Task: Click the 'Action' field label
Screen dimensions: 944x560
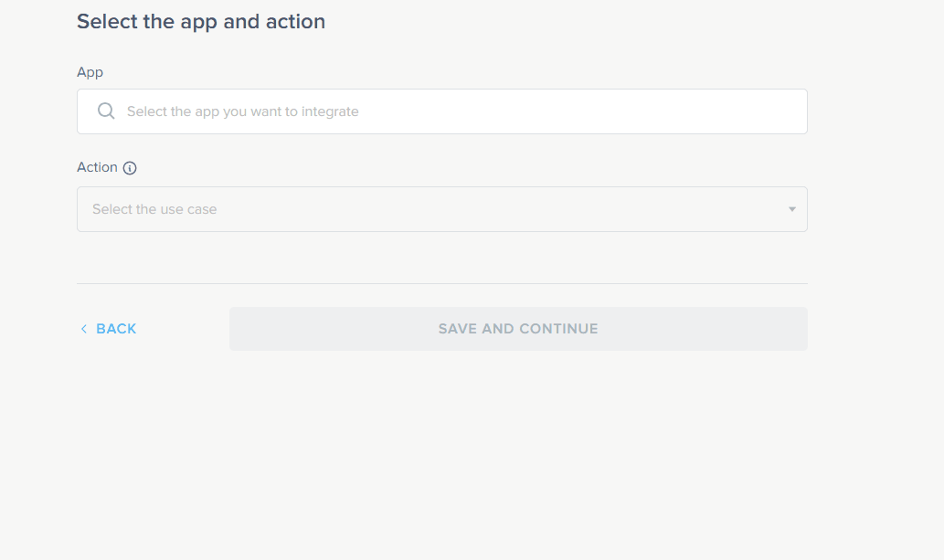Action: (x=97, y=167)
